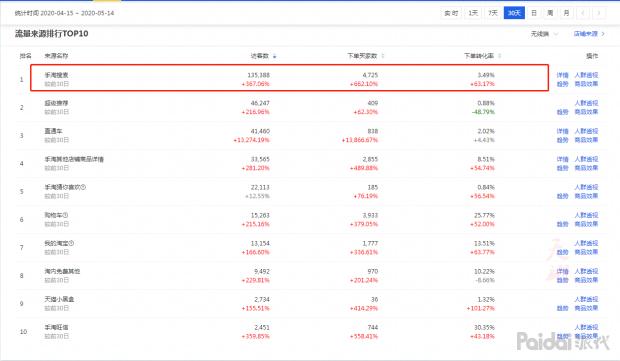The width and height of the screenshot is (620, 361).
Task: Open 人群透视 for 直通车
Action: click(x=586, y=131)
